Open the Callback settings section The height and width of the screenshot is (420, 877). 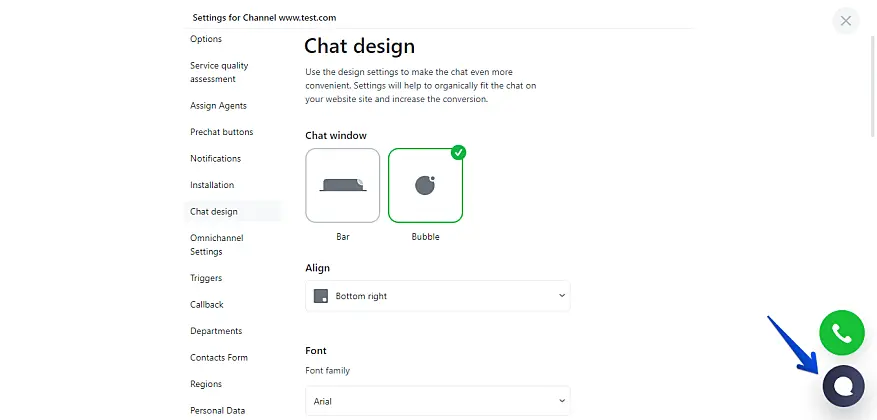pos(207,304)
